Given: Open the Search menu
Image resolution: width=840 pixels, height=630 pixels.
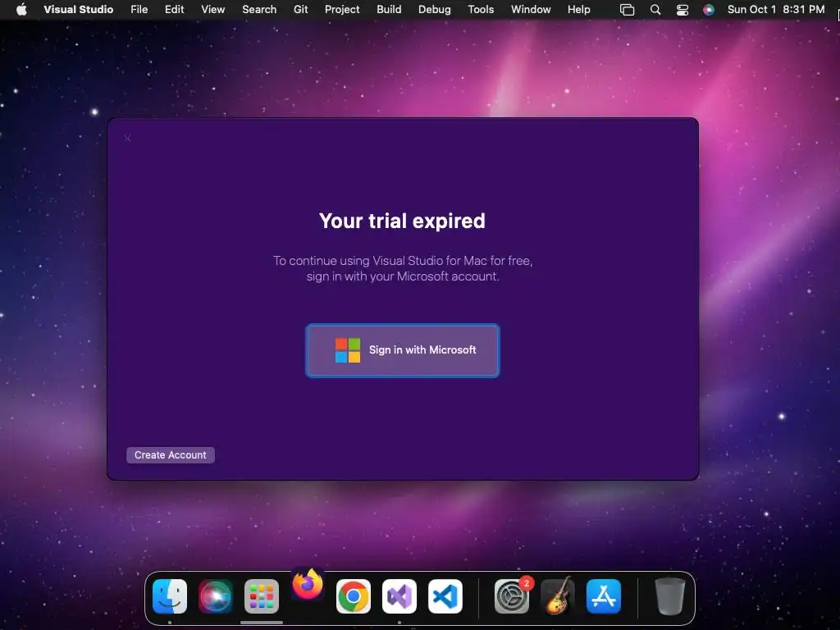Looking at the screenshot, I should [259, 9].
